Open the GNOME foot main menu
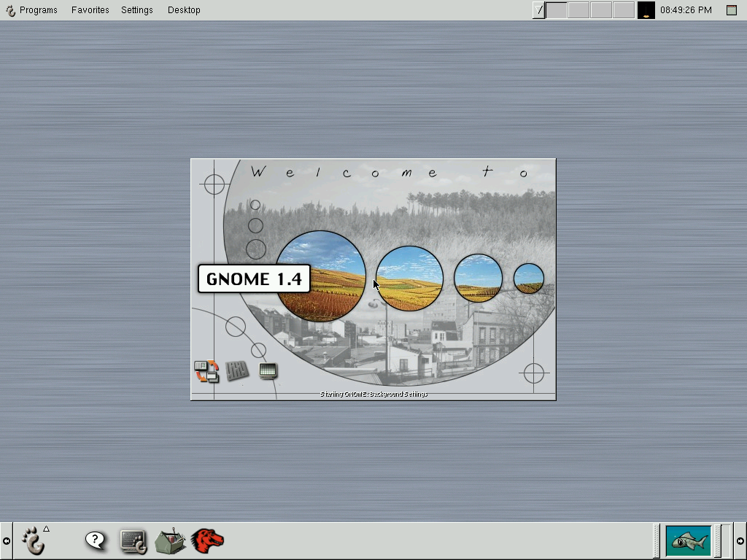The image size is (747, 560). (33, 540)
